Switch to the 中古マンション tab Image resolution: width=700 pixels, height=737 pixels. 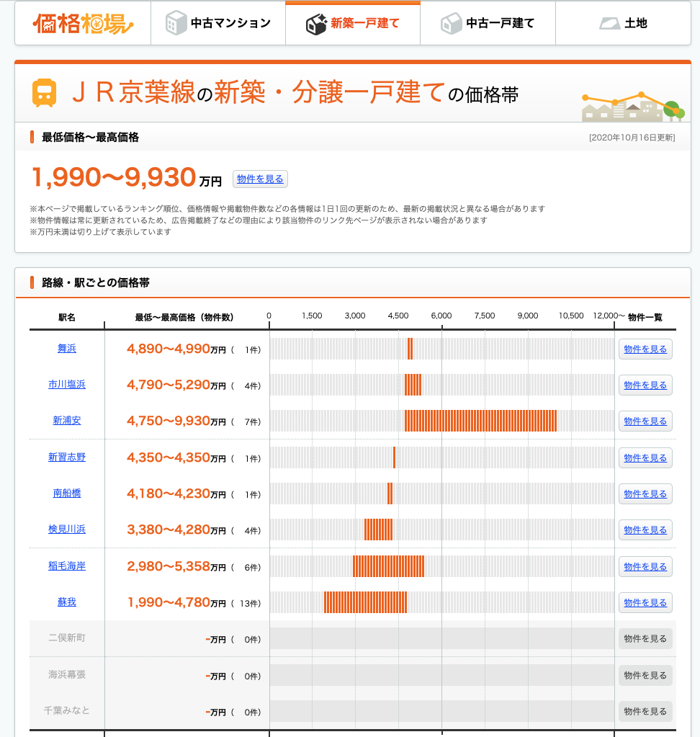(x=218, y=23)
